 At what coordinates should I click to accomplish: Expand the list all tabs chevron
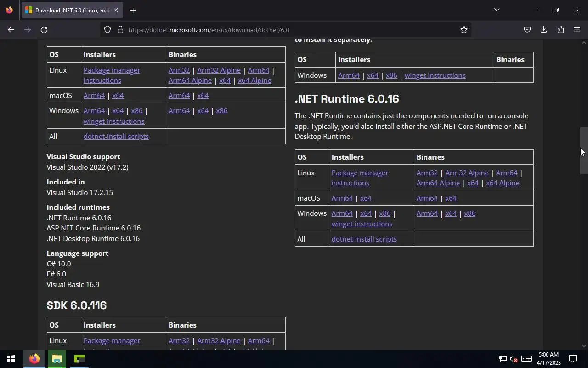(497, 10)
